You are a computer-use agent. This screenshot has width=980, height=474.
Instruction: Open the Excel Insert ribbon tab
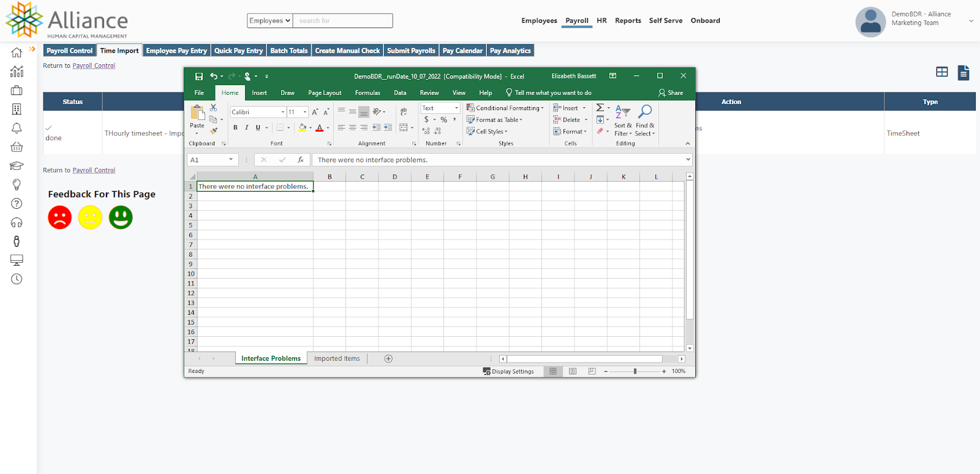(259, 92)
